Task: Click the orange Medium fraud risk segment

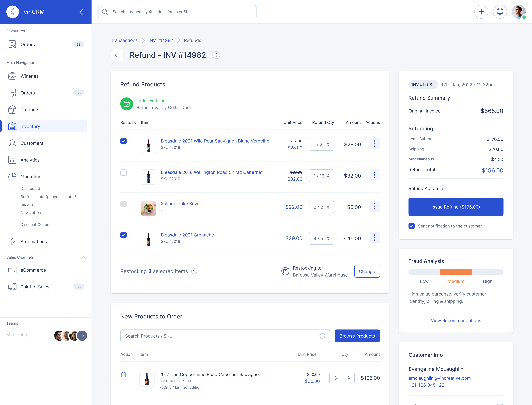Action: point(456,272)
